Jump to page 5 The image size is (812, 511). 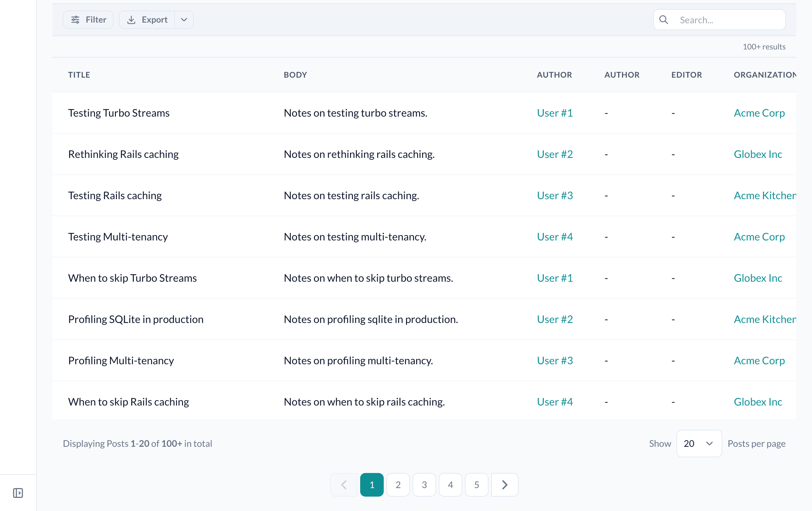pyautogui.click(x=476, y=485)
